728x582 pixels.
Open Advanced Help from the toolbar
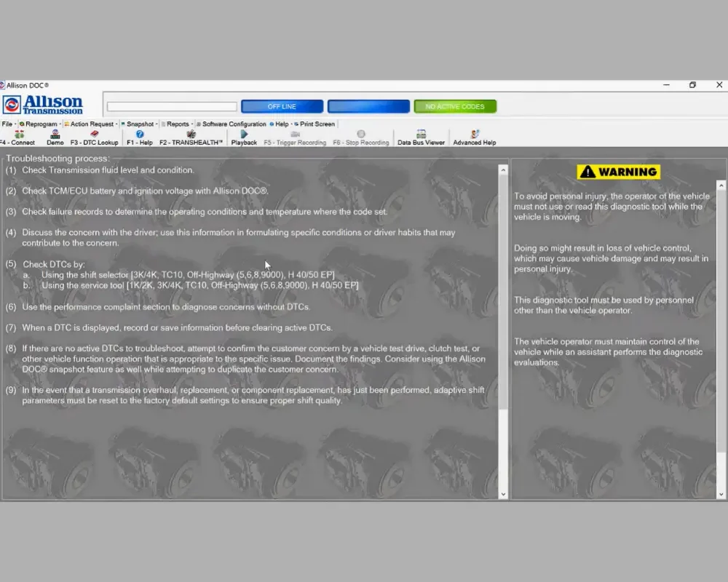pos(475,137)
